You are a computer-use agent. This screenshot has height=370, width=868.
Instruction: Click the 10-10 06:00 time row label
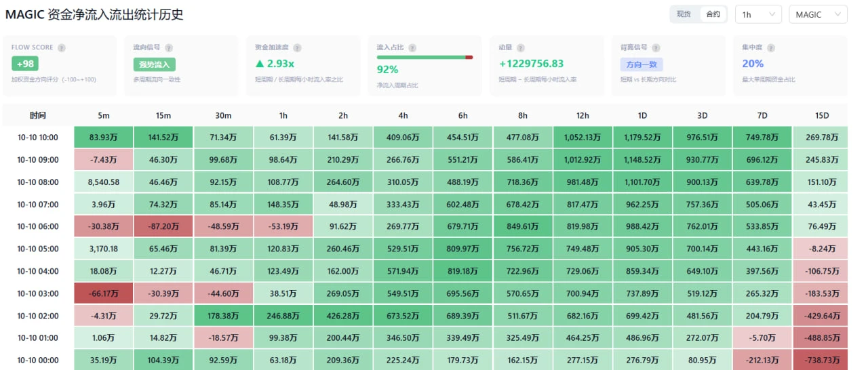point(38,226)
